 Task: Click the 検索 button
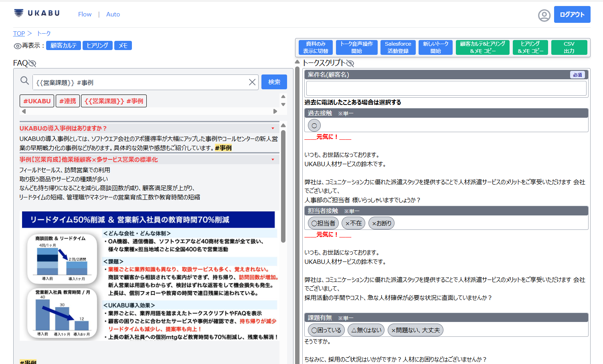(x=274, y=82)
